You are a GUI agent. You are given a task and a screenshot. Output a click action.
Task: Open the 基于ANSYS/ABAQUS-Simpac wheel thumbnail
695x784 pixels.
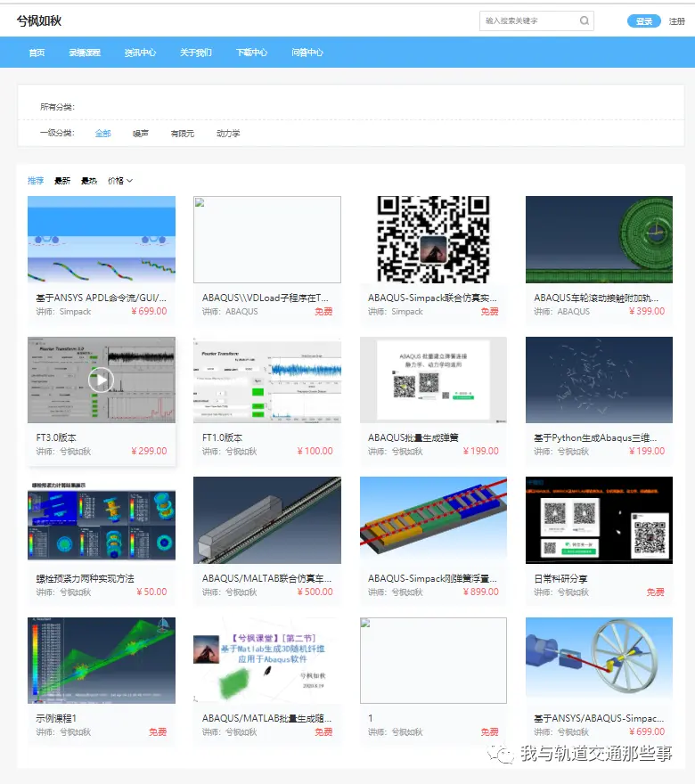[x=599, y=660]
